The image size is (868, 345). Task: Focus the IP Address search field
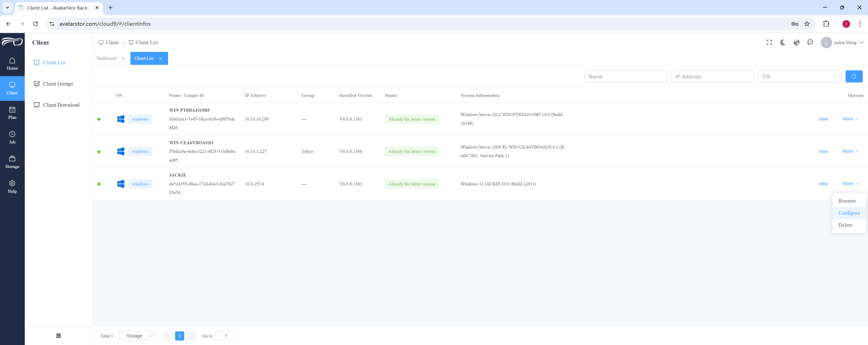click(713, 76)
